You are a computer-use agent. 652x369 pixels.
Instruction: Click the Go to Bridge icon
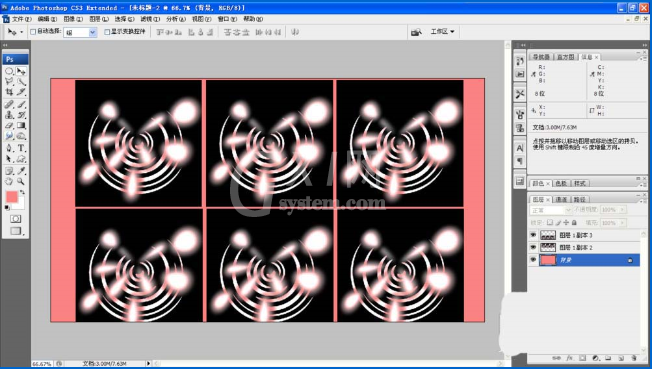tap(416, 32)
